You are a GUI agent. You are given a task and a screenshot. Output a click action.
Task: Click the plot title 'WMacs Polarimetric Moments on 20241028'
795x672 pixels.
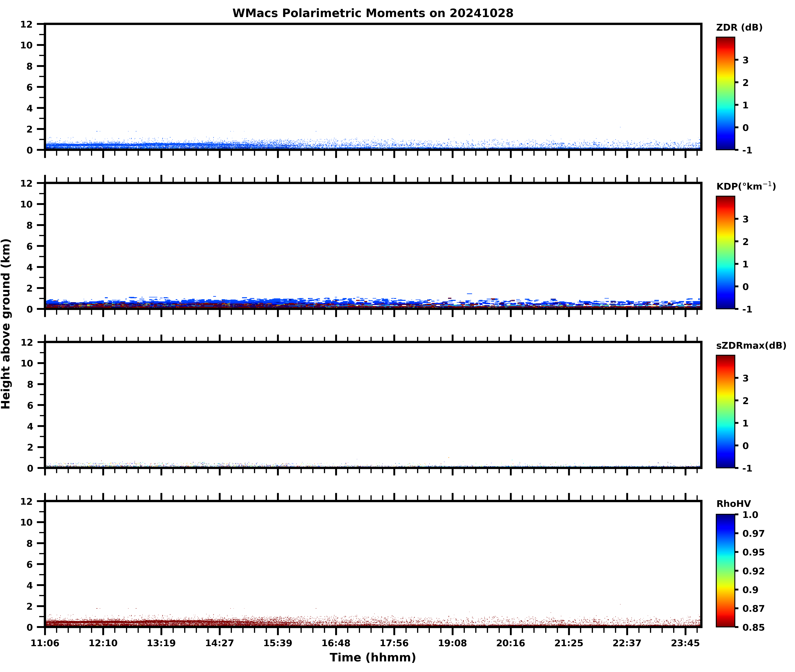click(x=373, y=13)
